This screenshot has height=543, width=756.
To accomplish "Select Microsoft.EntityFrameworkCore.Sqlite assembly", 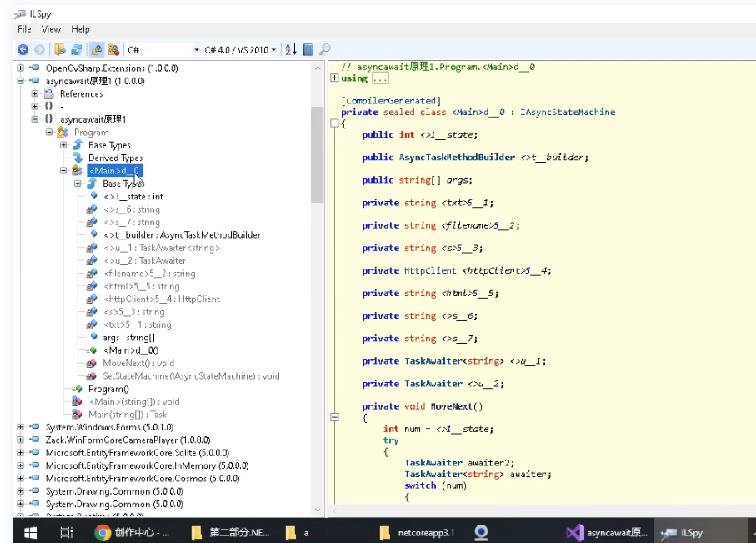I will (137, 453).
